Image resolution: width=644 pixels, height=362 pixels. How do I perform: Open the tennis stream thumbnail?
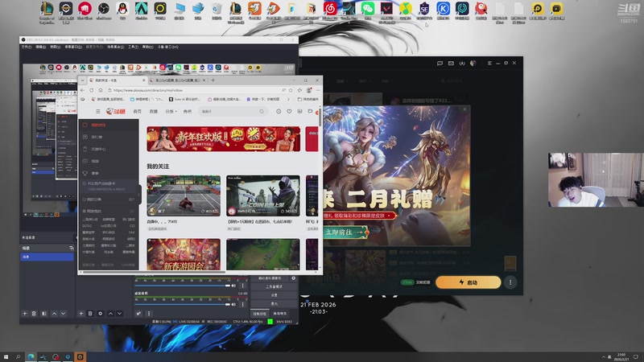click(x=183, y=194)
